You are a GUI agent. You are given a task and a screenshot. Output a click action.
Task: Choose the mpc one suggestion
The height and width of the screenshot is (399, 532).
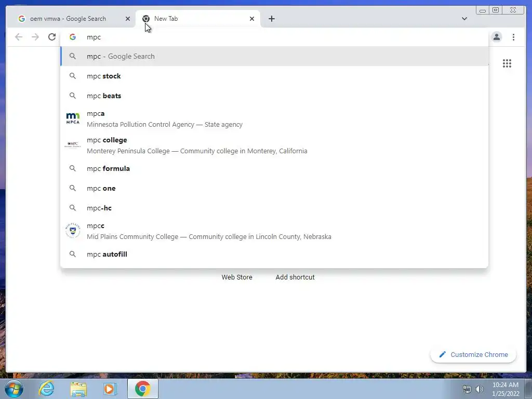pos(274,188)
